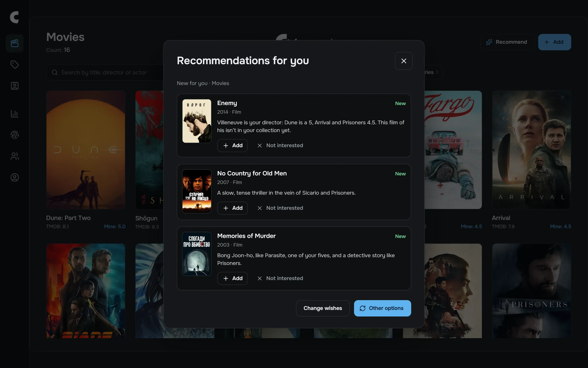Image resolution: width=588 pixels, height=368 pixels.
Task: Focus the search by title field
Action: 105,73
